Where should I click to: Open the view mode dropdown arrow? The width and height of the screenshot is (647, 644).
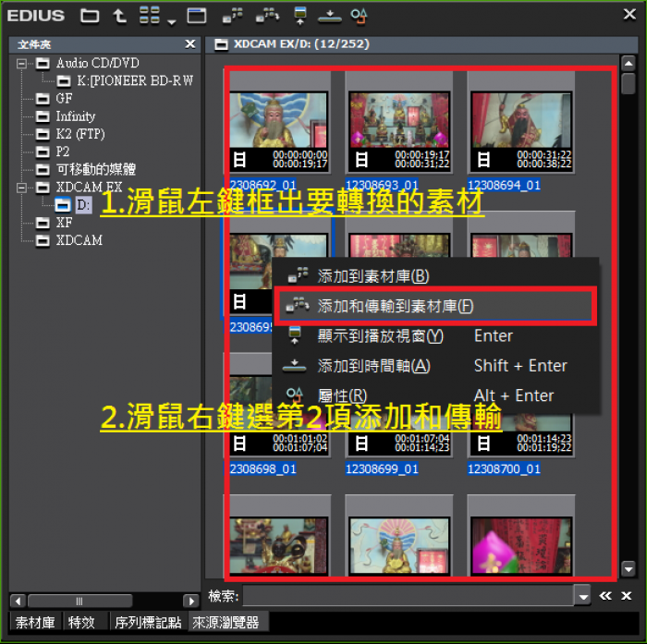(170, 20)
